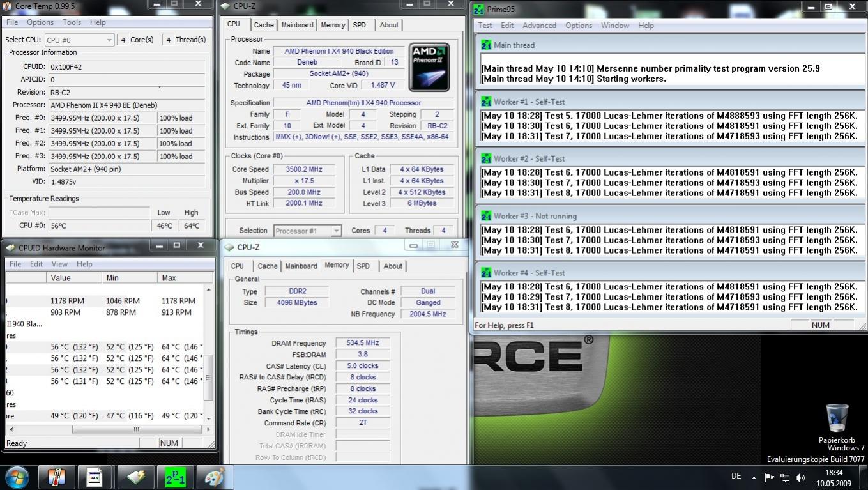868x490 pixels.
Task: Open Prime95 Edit menu
Action: click(507, 26)
